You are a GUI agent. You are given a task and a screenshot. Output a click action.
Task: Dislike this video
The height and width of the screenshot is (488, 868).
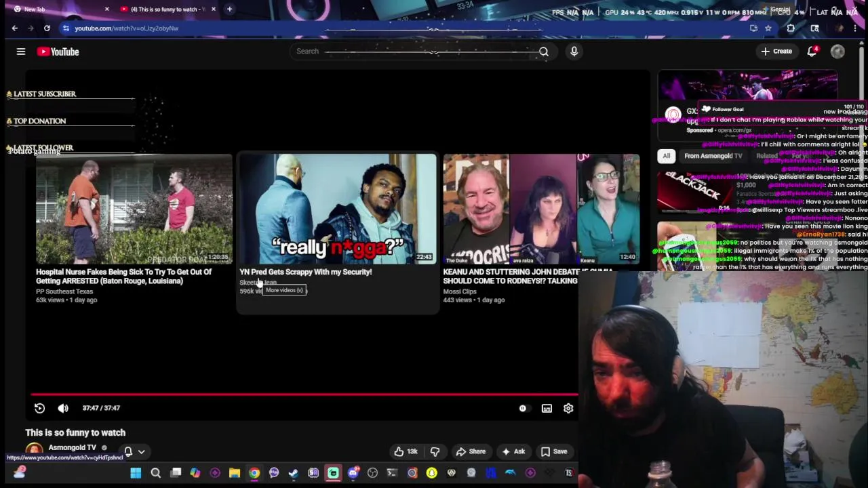[x=435, y=451]
